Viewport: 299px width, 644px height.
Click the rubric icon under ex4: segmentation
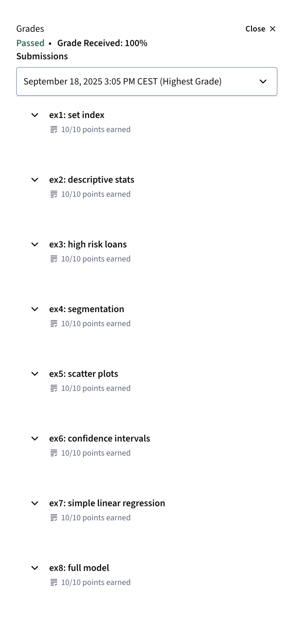54,323
